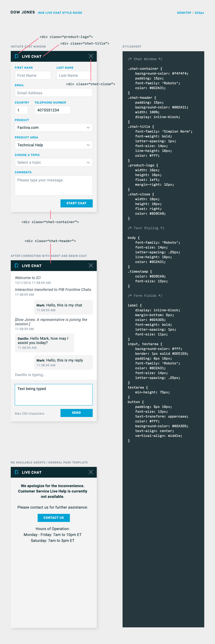Screen dimensions: 215x644
Task: Click 'Saturday: 7am to 3pm ET' line
Action: 52,540
